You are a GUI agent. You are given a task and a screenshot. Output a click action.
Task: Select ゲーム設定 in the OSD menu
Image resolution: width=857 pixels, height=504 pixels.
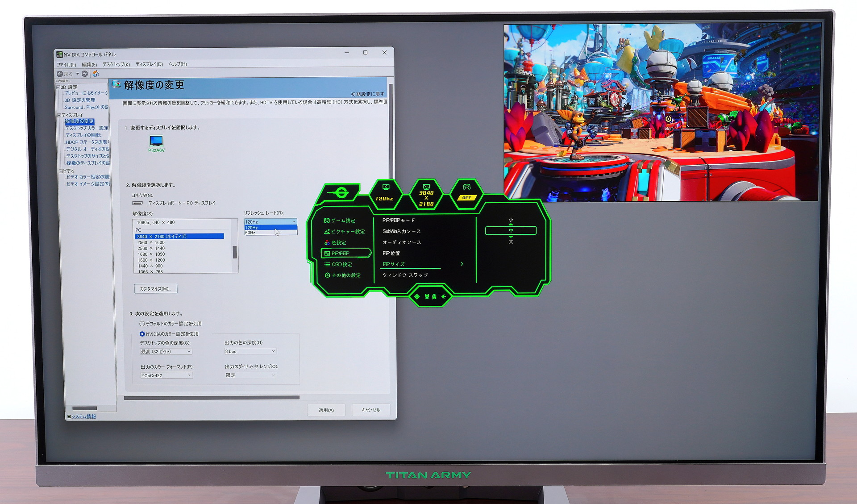340,221
